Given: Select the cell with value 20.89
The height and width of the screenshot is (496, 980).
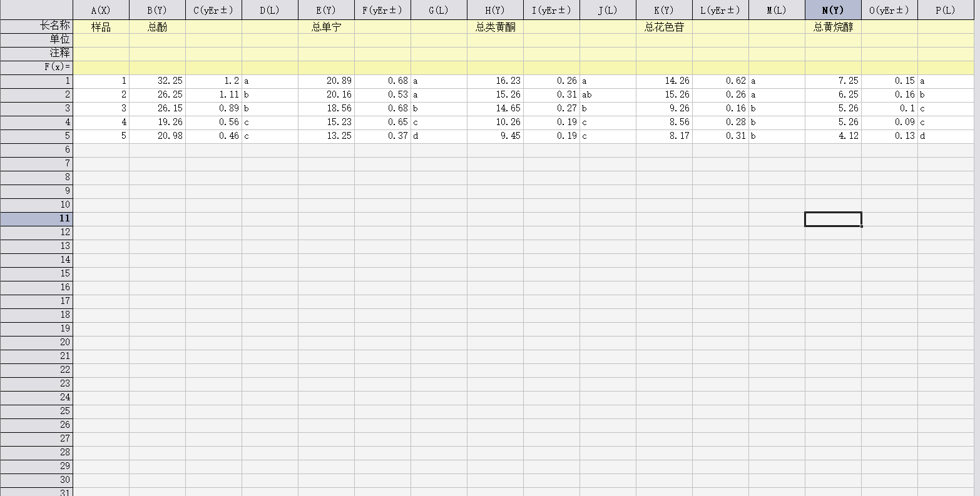Looking at the screenshot, I should 326,81.
